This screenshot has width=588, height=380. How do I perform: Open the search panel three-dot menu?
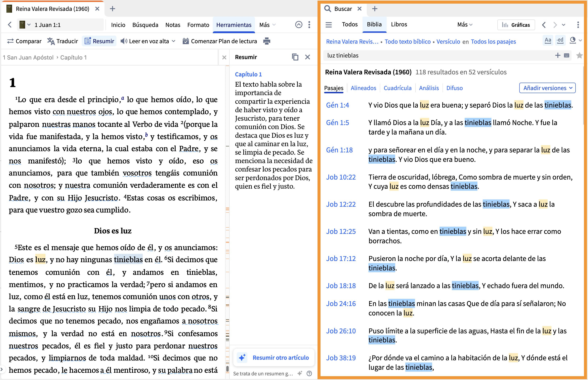click(x=578, y=25)
